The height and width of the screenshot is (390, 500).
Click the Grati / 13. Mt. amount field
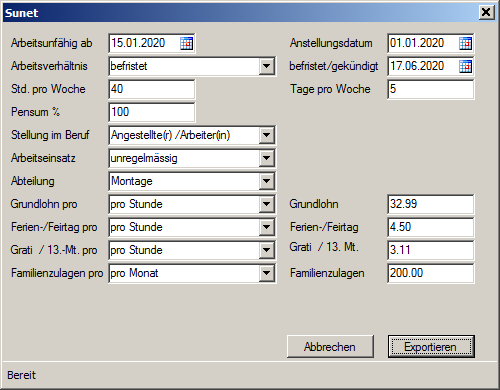(431, 250)
